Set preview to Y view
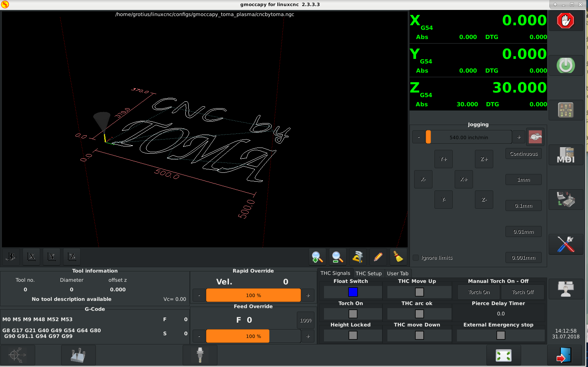 click(x=51, y=257)
